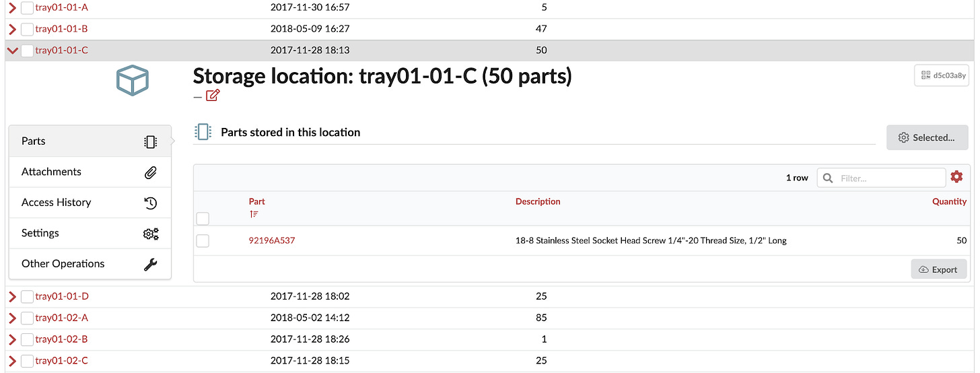Open the Selected... actions dropdown

point(927,137)
